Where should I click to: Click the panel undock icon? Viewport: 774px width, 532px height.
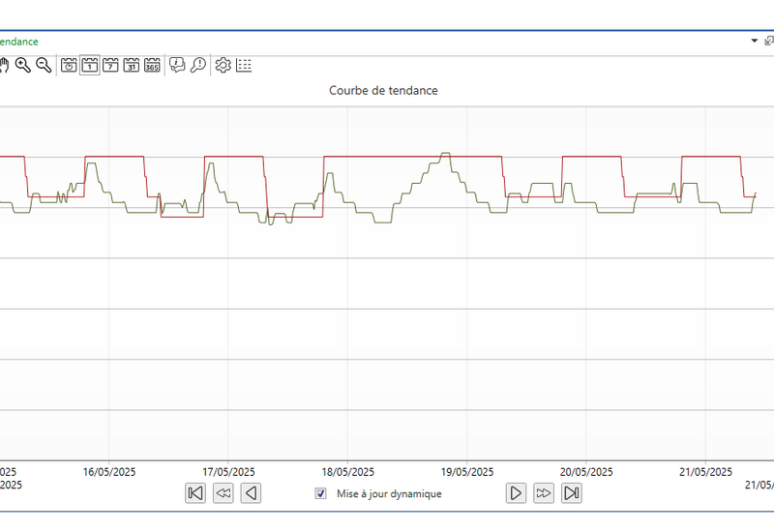click(769, 42)
